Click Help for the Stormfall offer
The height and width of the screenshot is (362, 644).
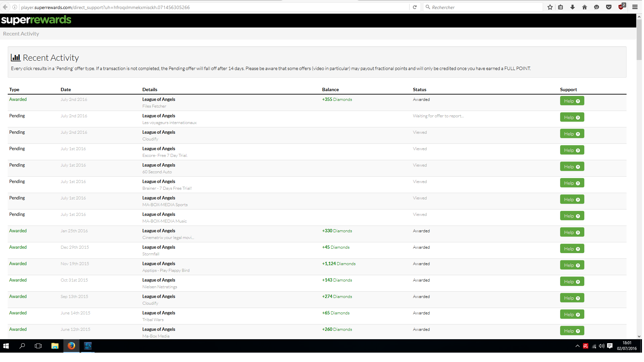click(x=572, y=249)
